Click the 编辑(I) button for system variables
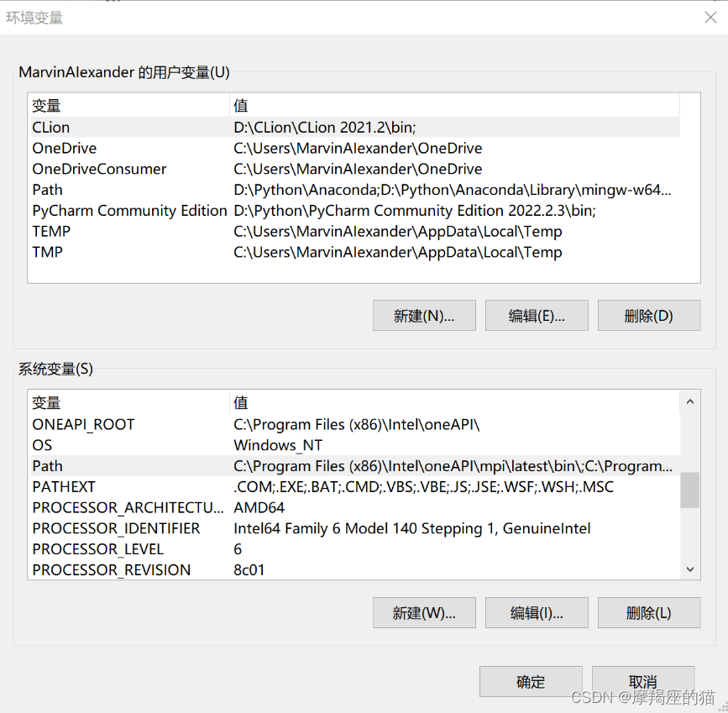Screen dimensions: 728x713 coord(537,612)
